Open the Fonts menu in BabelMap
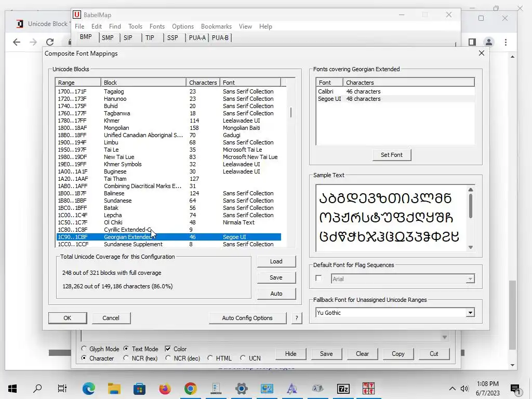The width and height of the screenshot is (532, 399). [x=157, y=26]
